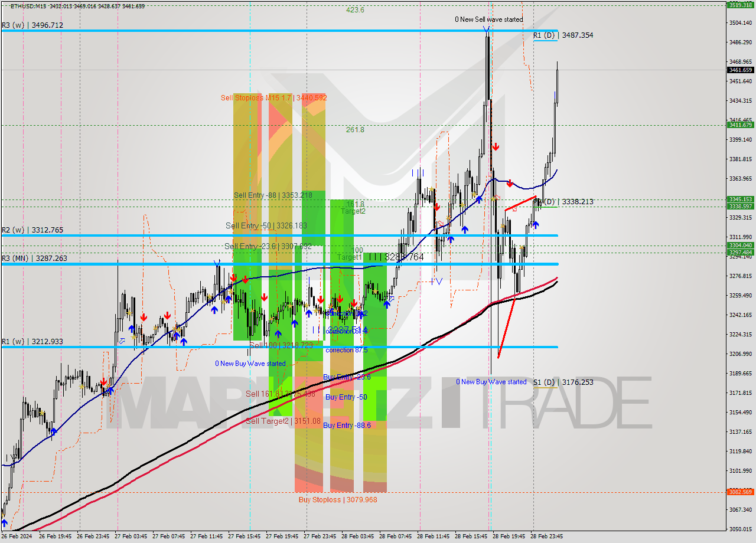Click 3486.290 on the price axis
This screenshot has height=543, width=756.
740,42
